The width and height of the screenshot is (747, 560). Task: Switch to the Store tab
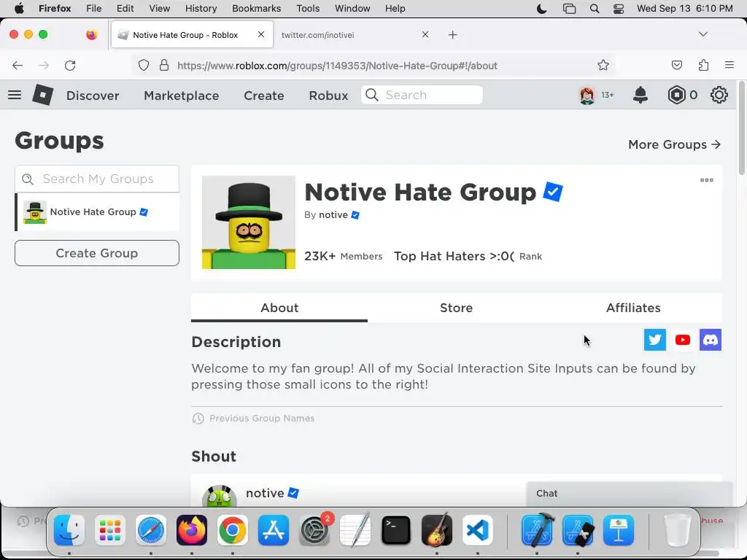[457, 308]
